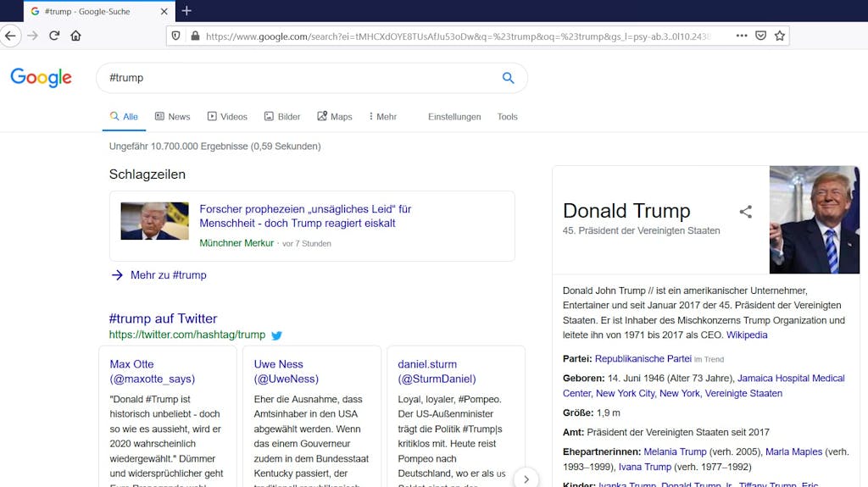
Task: Switch to the News search tab
Action: [x=172, y=117]
